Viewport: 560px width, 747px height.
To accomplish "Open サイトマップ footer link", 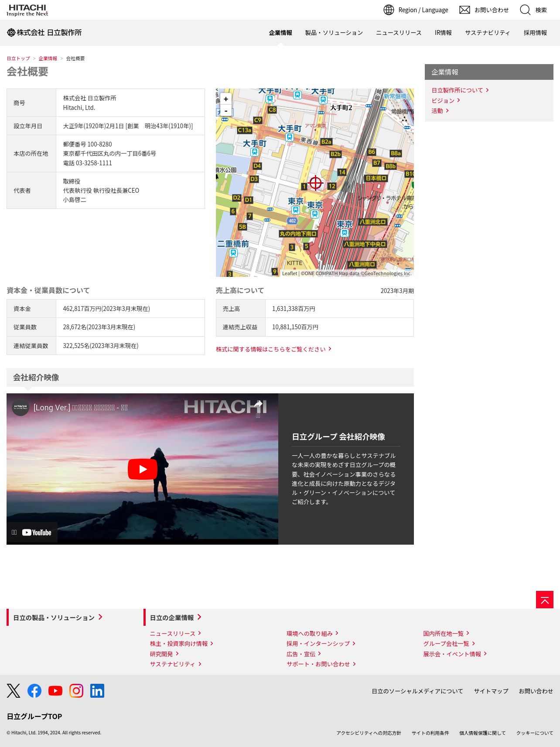I will coord(491,691).
